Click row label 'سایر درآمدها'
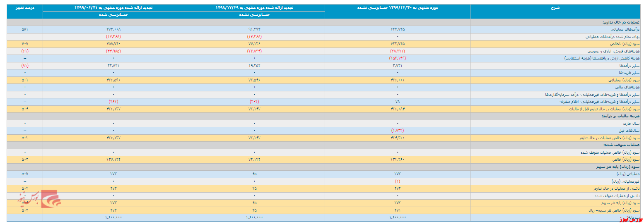Viewport: 644px width, 224px height. (x=630, y=65)
